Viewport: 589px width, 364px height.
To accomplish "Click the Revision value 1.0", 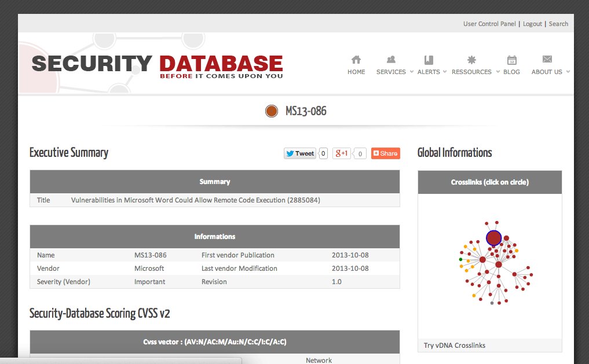I will pyautogui.click(x=336, y=281).
